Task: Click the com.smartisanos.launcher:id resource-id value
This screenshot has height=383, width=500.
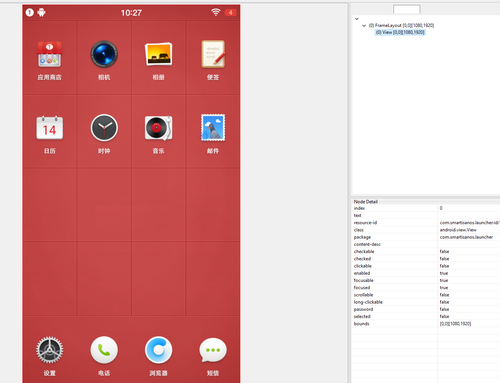Action: click(x=469, y=223)
